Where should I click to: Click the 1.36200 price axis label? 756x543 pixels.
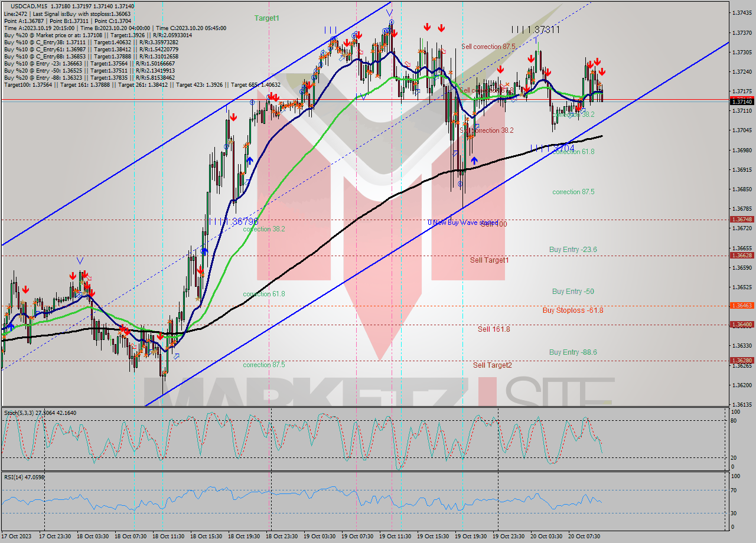[x=742, y=385]
